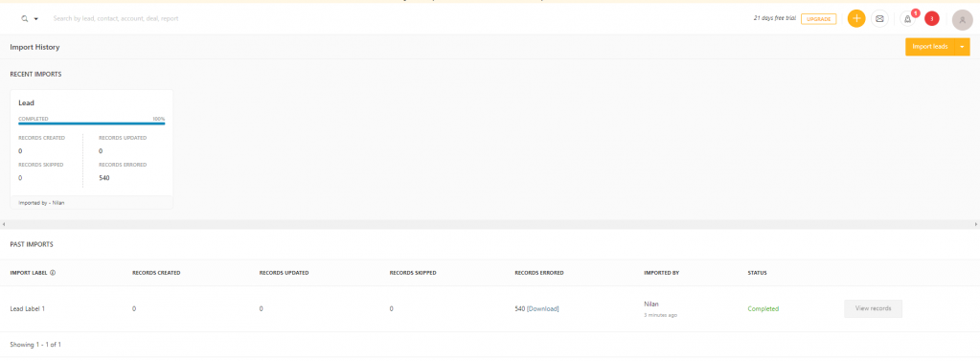Click the RECORDS ERRORED column header
The width and height of the screenshot is (980, 361).
[x=539, y=273]
